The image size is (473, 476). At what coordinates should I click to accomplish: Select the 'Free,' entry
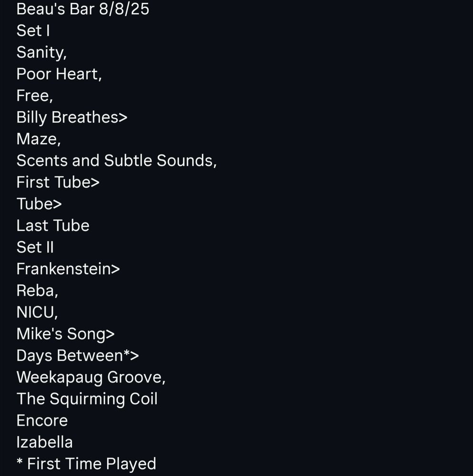[x=35, y=96]
